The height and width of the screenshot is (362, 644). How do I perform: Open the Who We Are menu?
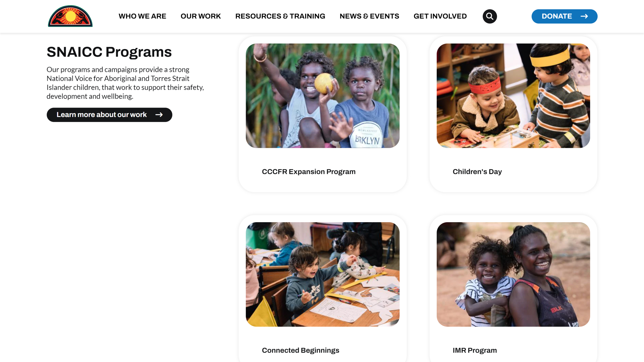click(142, 16)
